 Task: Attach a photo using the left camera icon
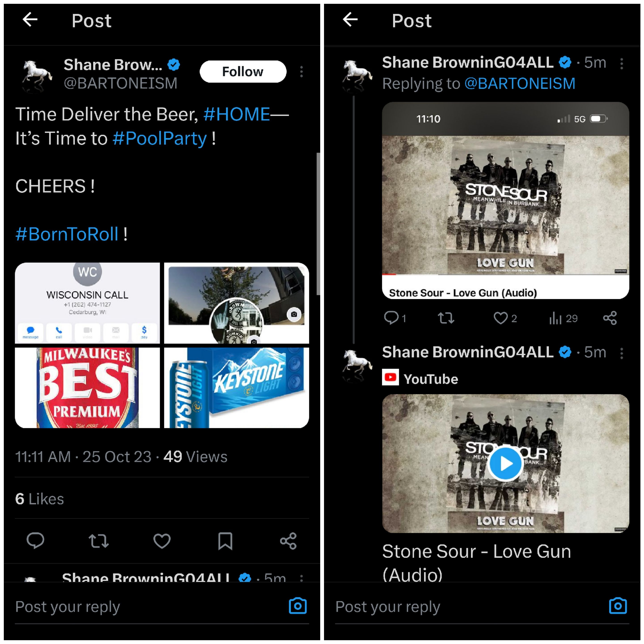298,606
